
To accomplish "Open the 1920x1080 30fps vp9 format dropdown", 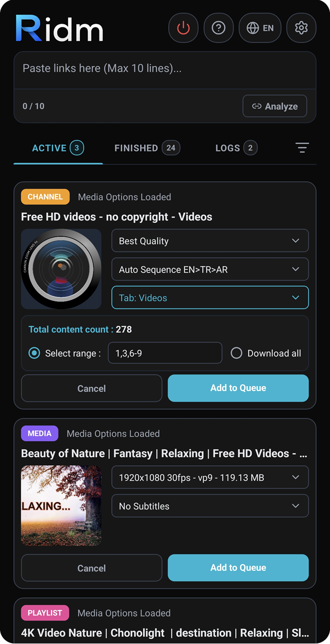I will click(210, 478).
